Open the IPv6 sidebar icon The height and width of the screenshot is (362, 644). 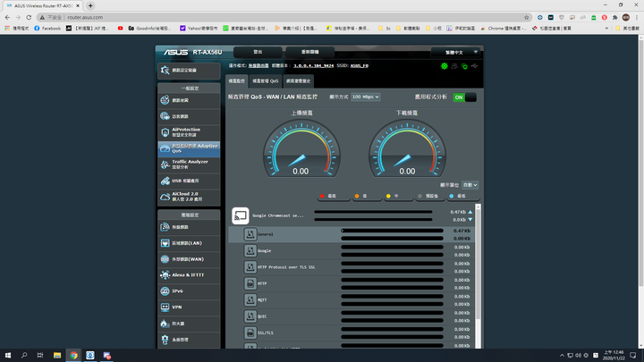[x=165, y=291]
